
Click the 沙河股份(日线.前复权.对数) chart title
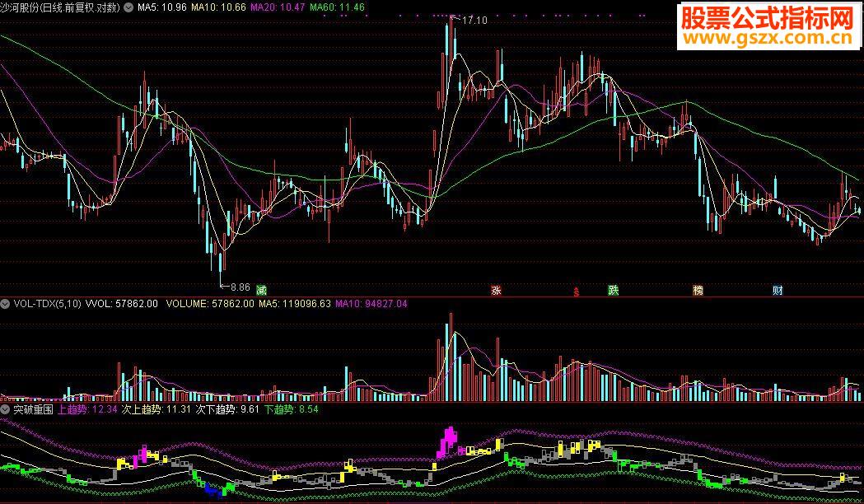60,7
